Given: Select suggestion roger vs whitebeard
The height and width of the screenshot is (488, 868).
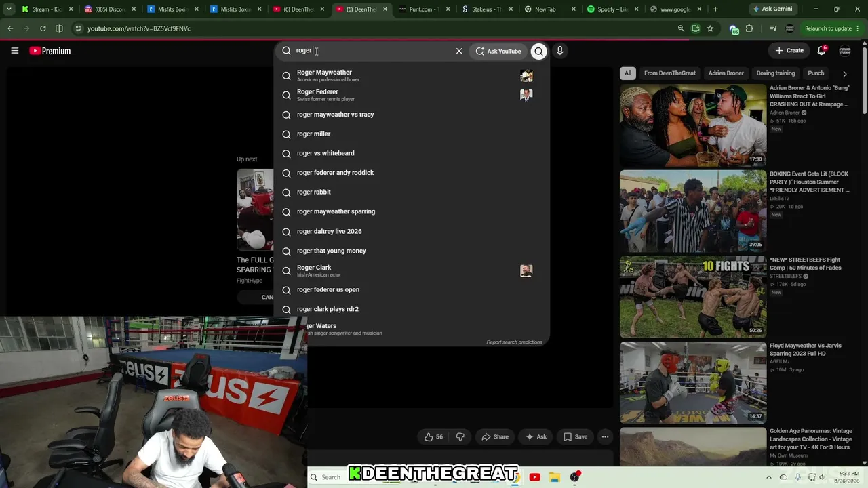Looking at the screenshot, I should 411,153.
